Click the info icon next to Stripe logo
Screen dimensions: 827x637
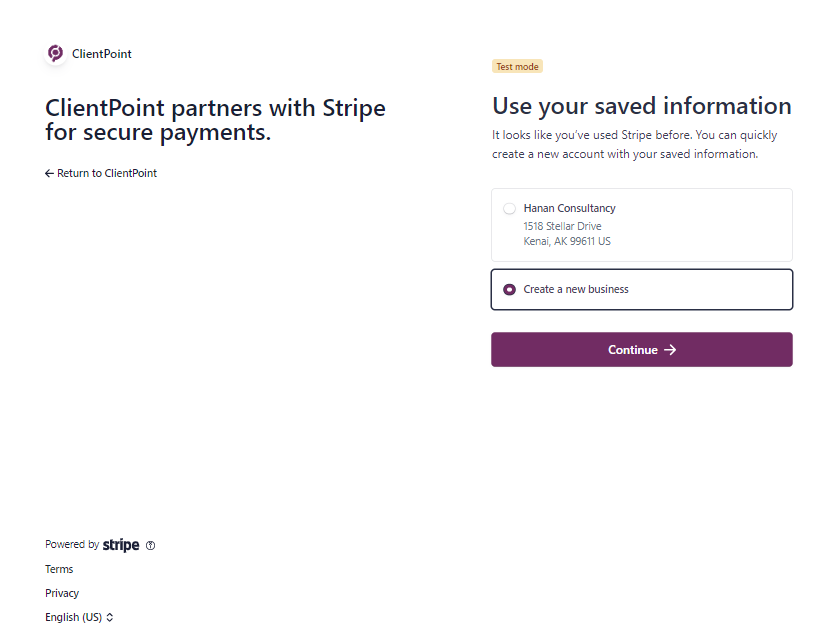[150, 545]
